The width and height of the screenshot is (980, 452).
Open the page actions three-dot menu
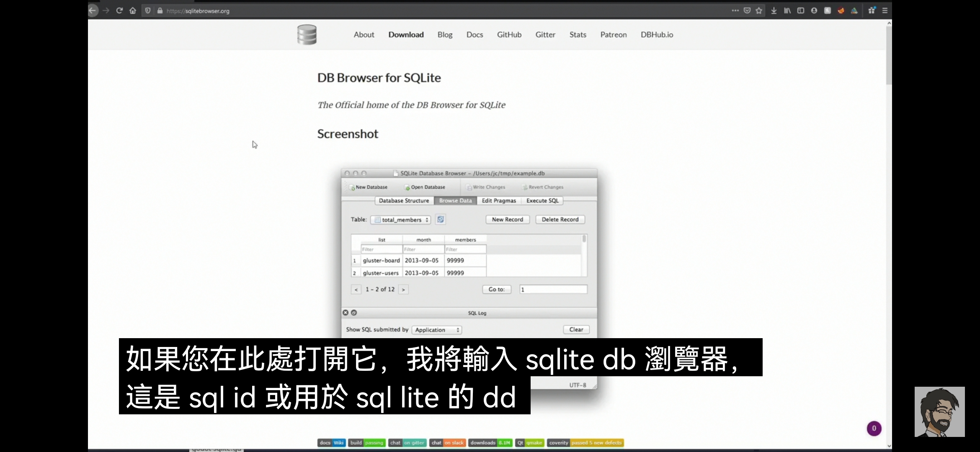(735, 10)
